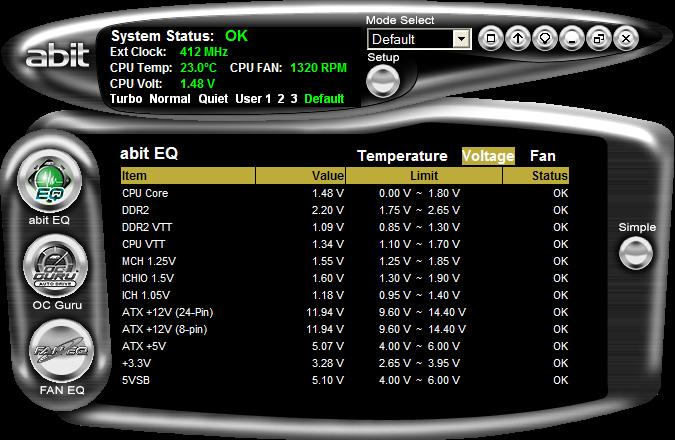Open the FAN EQ section icon
This screenshot has height=446, width=675.
click(62, 351)
